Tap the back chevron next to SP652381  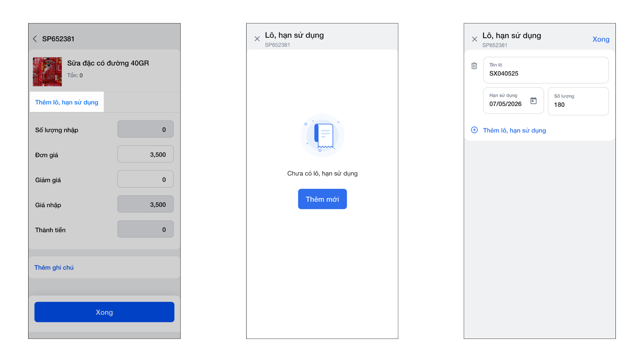point(35,39)
